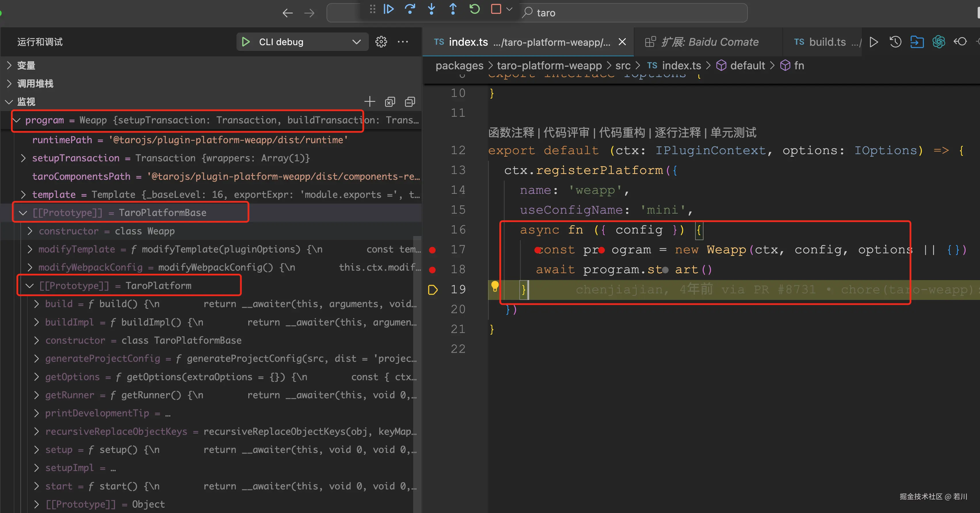The height and width of the screenshot is (513, 980).
Task: Toggle breakpoint on line 17
Action: 432,250
